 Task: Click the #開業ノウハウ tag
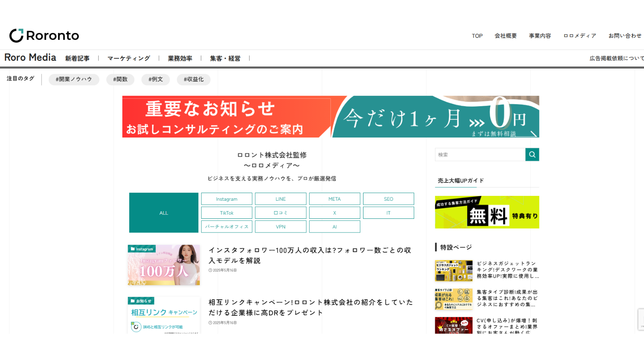coord(74,79)
